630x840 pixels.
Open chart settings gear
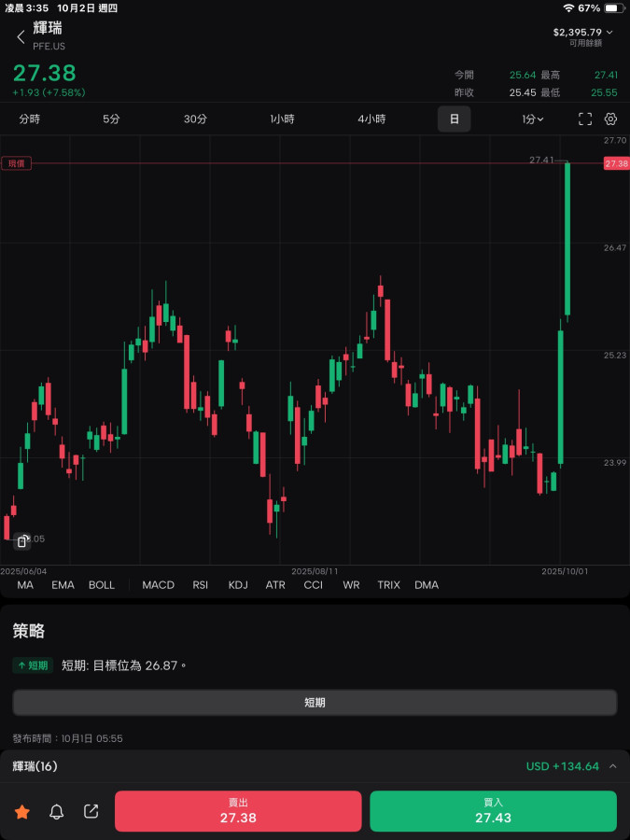(x=611, y=119)
